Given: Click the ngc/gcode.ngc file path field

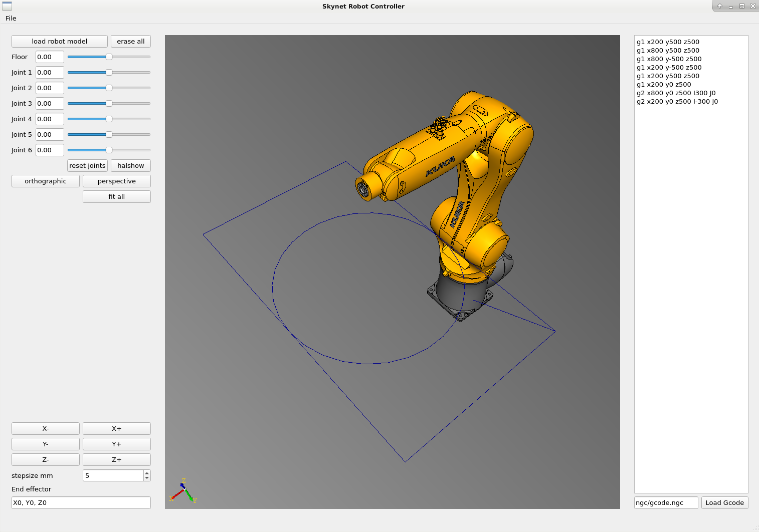Looking at the screenshot, I should click(x=666, y=503).
